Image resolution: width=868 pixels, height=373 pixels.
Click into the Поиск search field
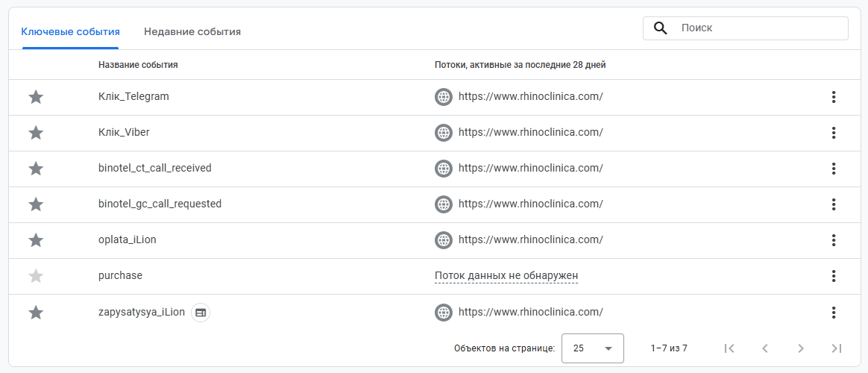click(x=761, y=28)
